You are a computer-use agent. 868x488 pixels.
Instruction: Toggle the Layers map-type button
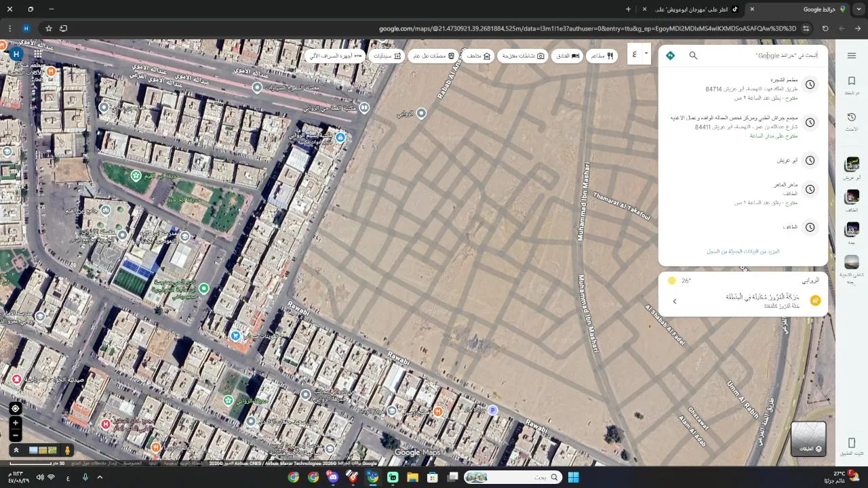point(808,439)
